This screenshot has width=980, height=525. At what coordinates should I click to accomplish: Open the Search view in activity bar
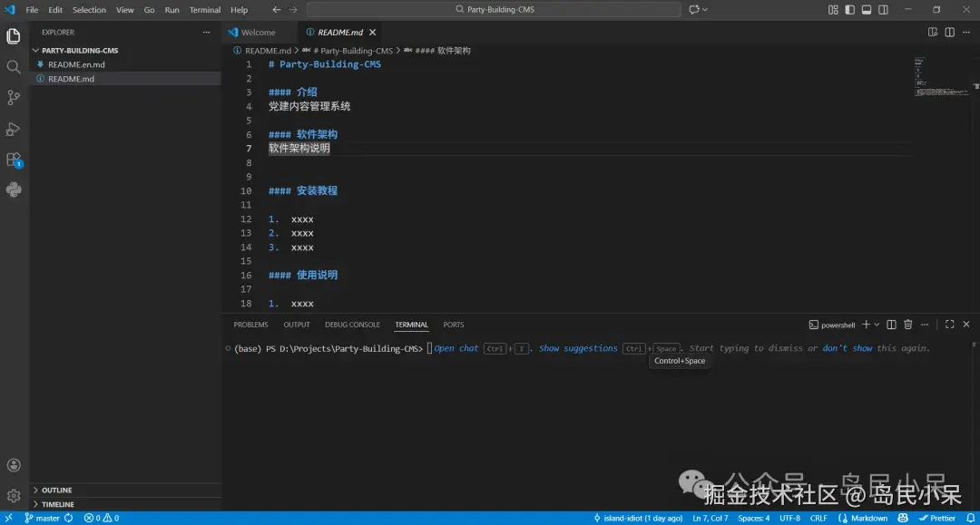click(x=13, y=67)
